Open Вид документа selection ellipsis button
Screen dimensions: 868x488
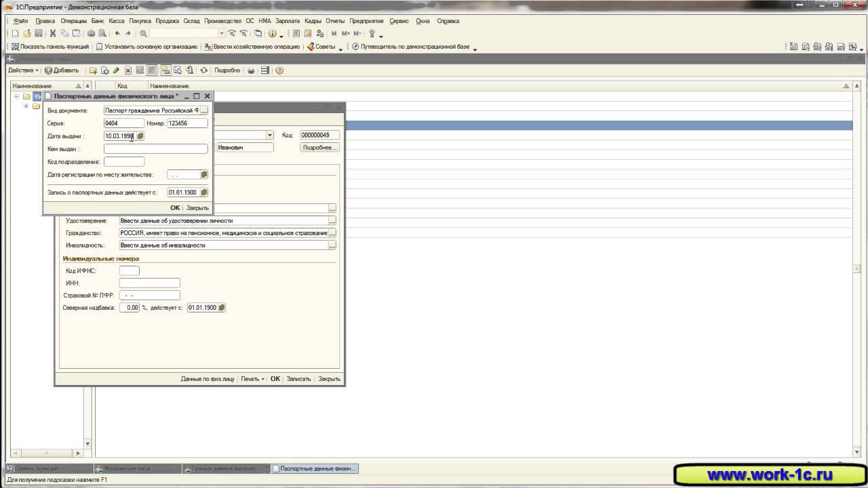tap(203, 110)
